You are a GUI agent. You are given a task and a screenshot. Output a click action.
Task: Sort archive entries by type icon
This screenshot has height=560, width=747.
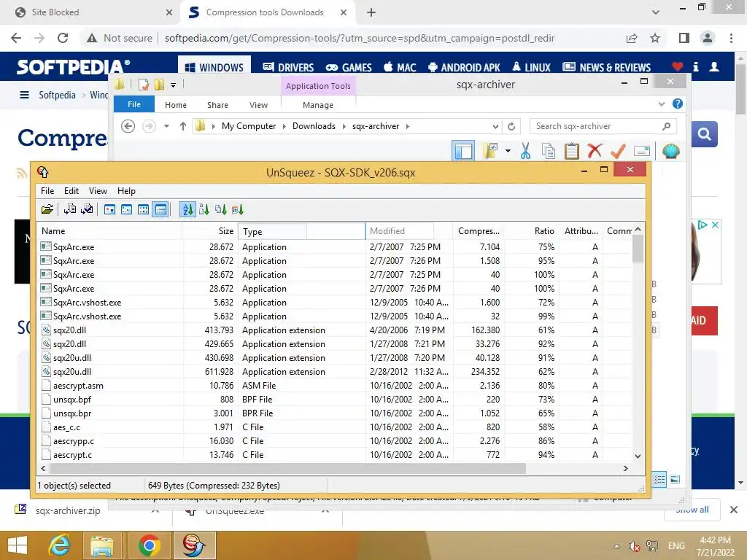(204, 209)
